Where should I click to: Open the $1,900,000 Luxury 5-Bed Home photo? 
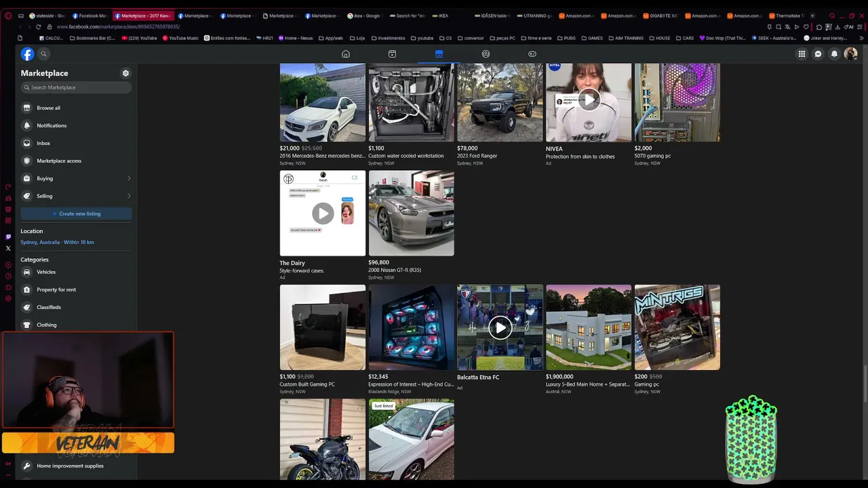pos(589,327)
